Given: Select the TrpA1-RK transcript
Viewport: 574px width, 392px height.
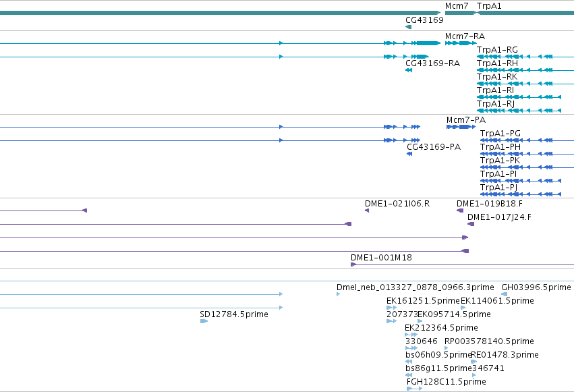Looking at the screenshot, I should tap(525, 84).
